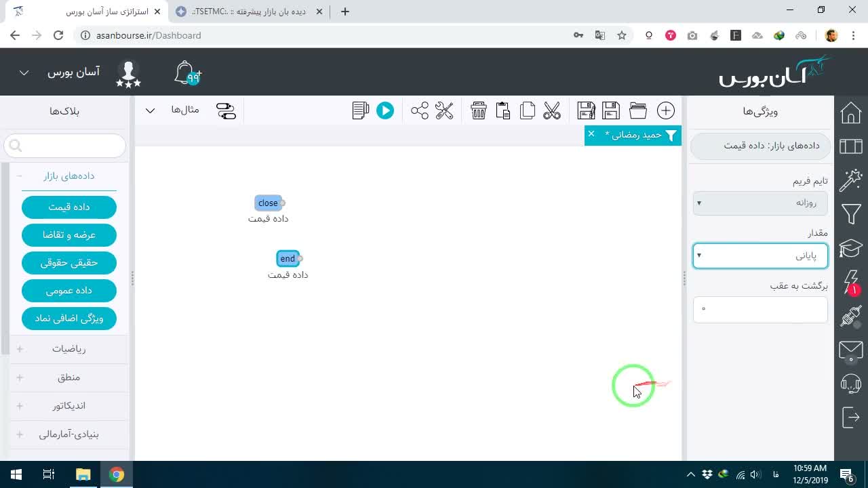Open saved strategy with folder icon
The width and height of the screenshot is (868, 488).
click(x=638, y=111)
